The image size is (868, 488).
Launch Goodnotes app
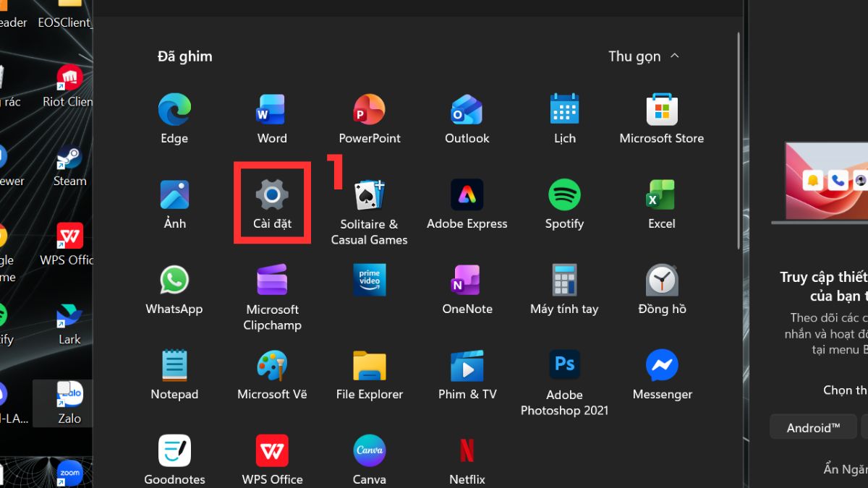tap(174, 461)
